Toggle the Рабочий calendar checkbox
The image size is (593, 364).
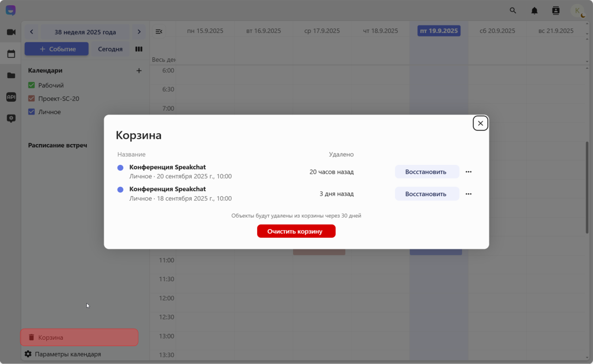pyautogui.click(x=32, y=85)
